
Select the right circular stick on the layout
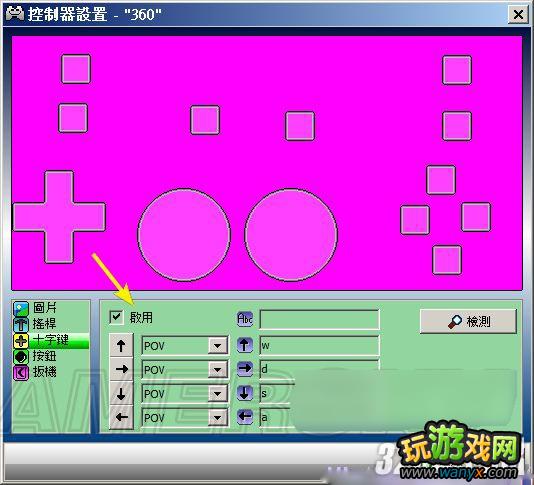point(291,235)
